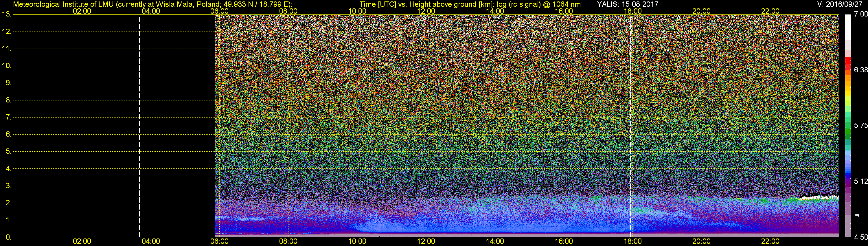Click the white cloud layer after 23:00
Image resolution: width=868 pixels, height=246 pixels.
(x=819, y=197)
